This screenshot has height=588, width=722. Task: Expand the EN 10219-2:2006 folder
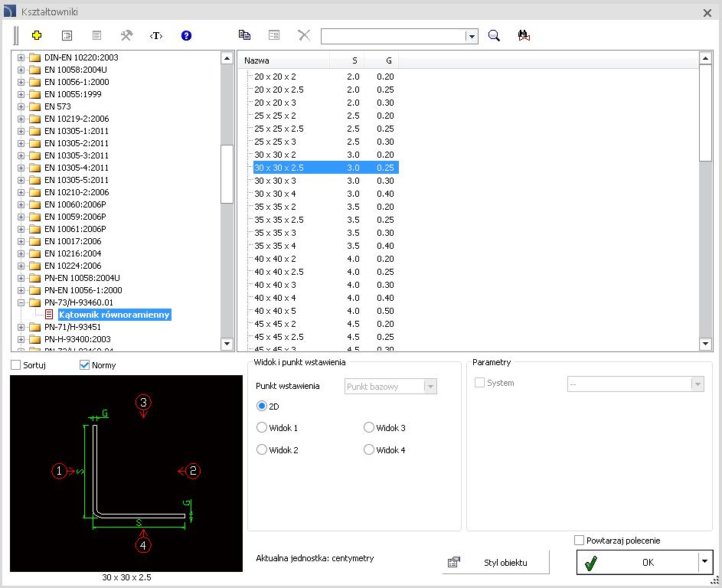coord(21,119)
